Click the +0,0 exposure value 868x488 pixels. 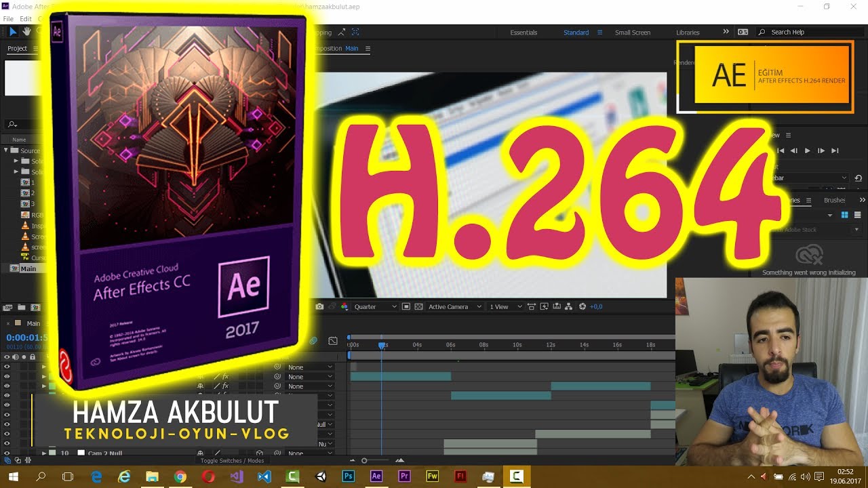click(596, 306)
